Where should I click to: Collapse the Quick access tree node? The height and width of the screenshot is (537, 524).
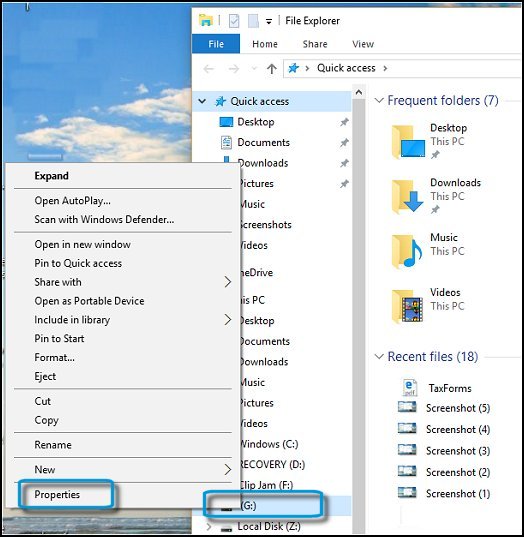pos(202,101)
